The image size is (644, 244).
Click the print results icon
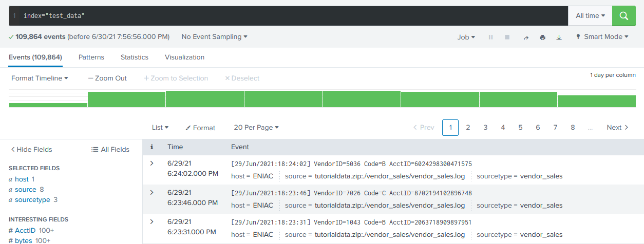coord(542,37)
